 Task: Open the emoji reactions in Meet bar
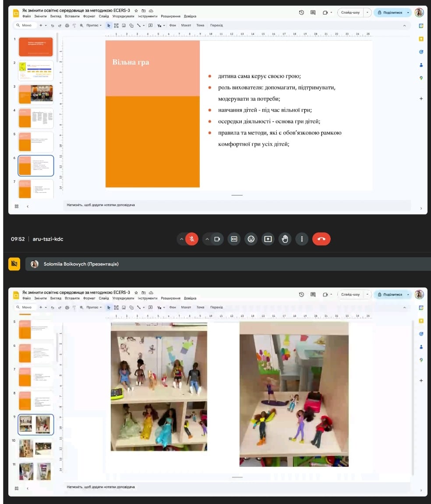click(251, 239)
